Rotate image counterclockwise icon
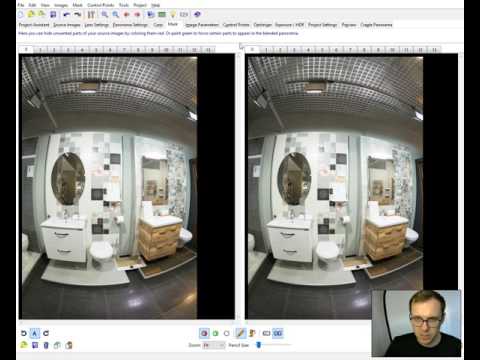The height and width of the screenshot is (360, 480). point(24,333)
